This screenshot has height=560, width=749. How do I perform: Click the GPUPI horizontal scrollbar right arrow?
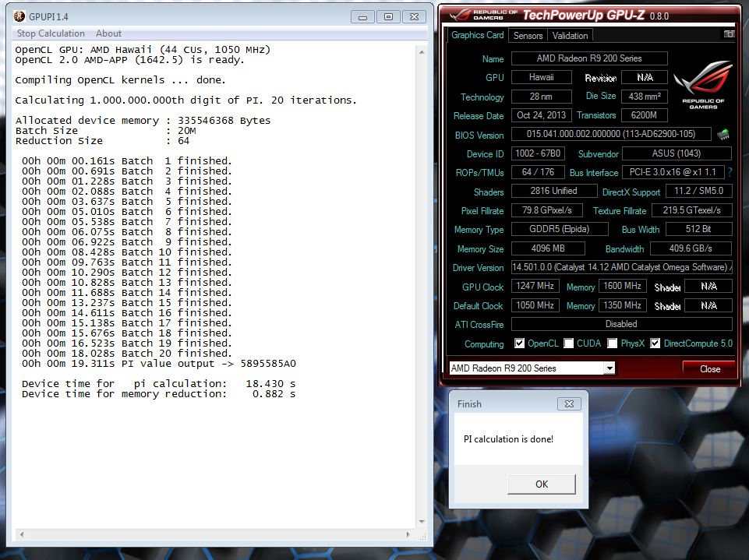point(408,535)
